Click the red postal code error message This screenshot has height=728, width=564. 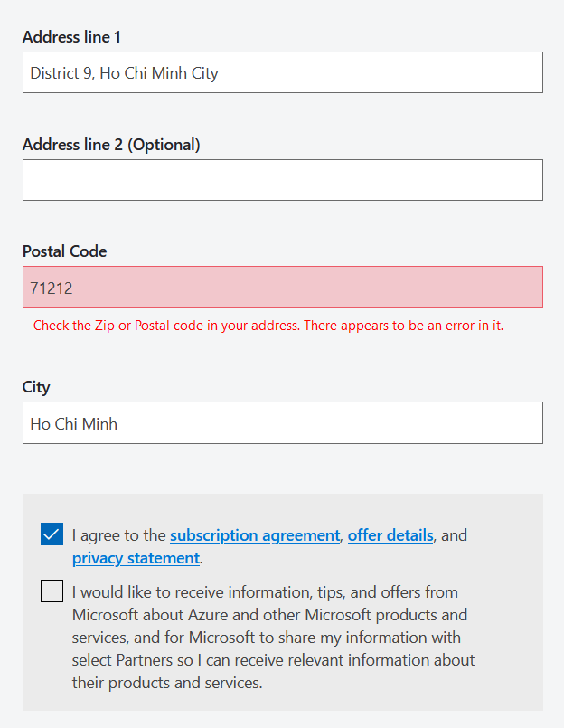coord(268,326)
